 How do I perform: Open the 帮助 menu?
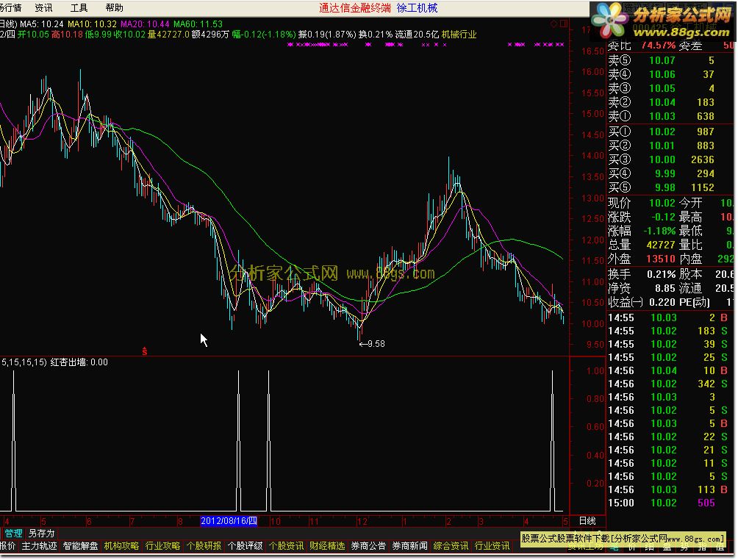[115, 8]
